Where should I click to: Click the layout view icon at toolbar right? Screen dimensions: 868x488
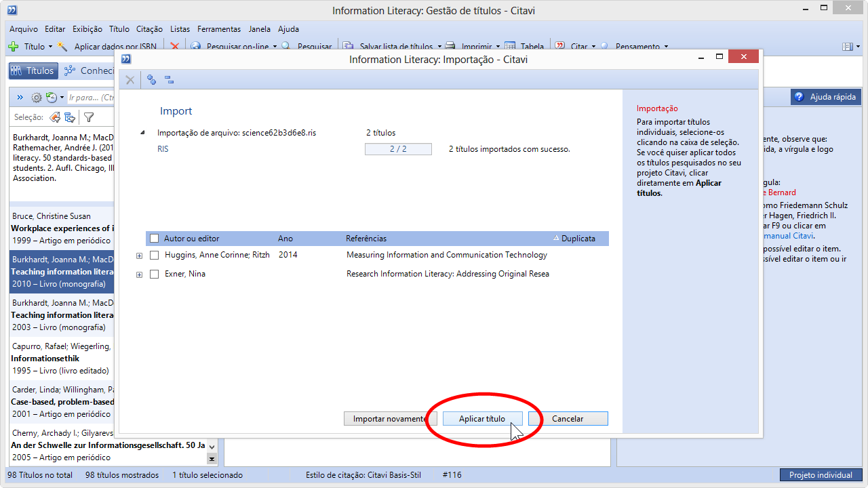847,47
